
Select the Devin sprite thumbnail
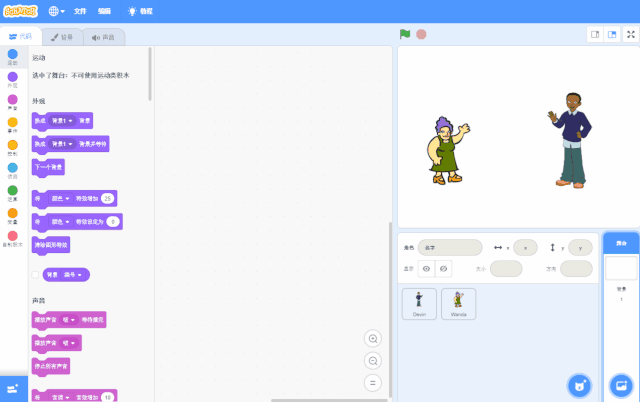point(419,304)
